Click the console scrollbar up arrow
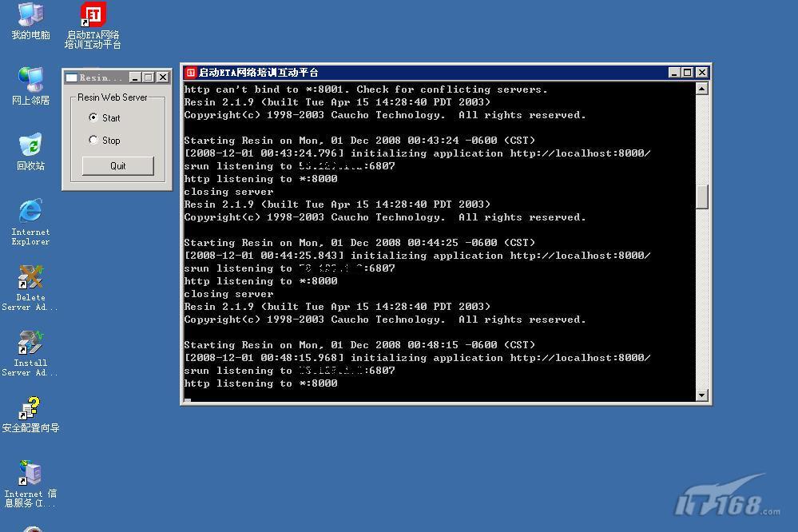798x532 pixels. [x=702, y=89]
